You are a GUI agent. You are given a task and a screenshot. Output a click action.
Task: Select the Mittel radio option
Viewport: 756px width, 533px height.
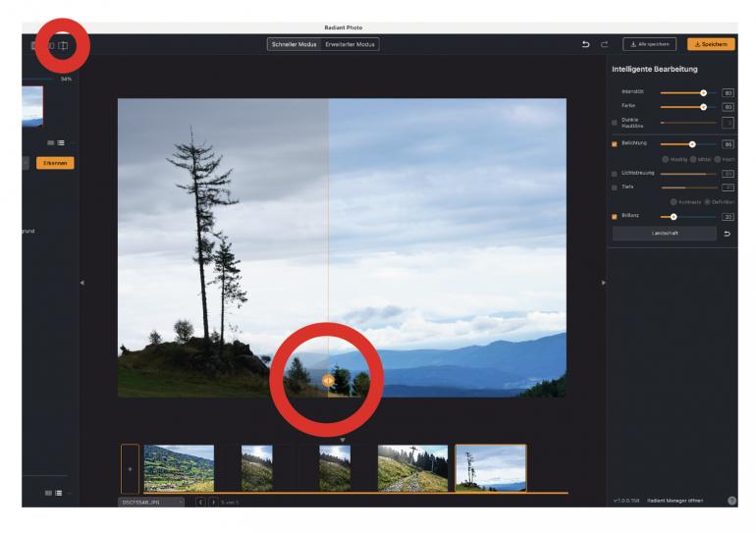tap(693, 159)
